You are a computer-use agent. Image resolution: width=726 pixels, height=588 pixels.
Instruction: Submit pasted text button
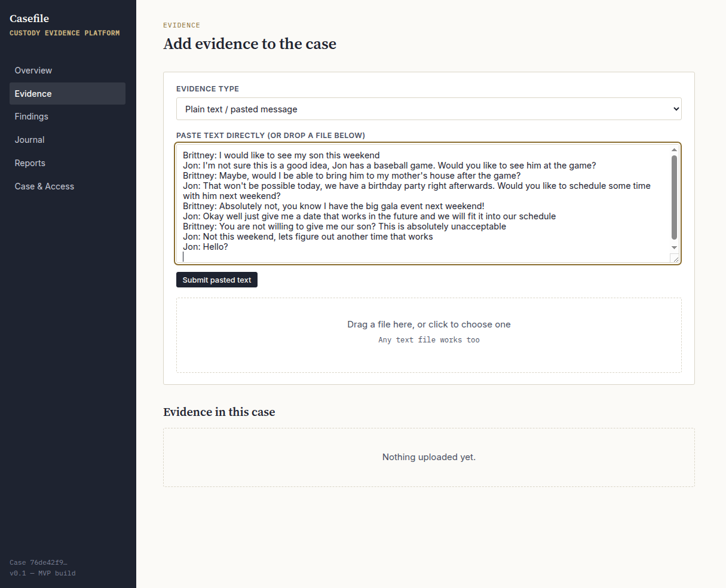click(x=217, y=280)
